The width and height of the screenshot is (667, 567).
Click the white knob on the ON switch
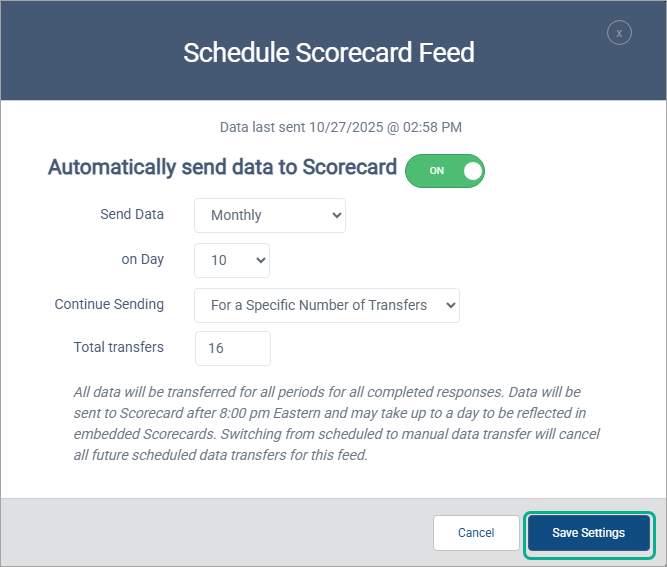pos(472,171)
